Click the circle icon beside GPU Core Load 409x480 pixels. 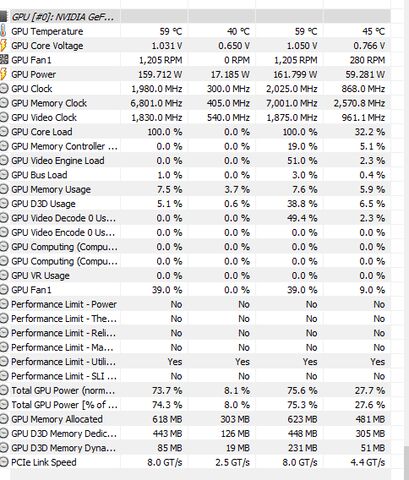click(4, 132)
